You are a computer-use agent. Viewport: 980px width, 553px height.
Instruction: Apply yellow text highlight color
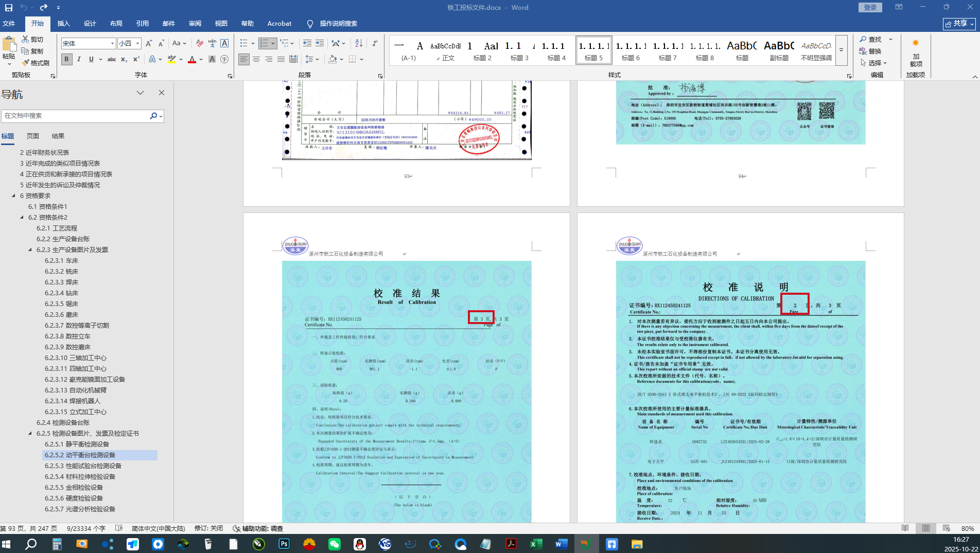point(172,59)
